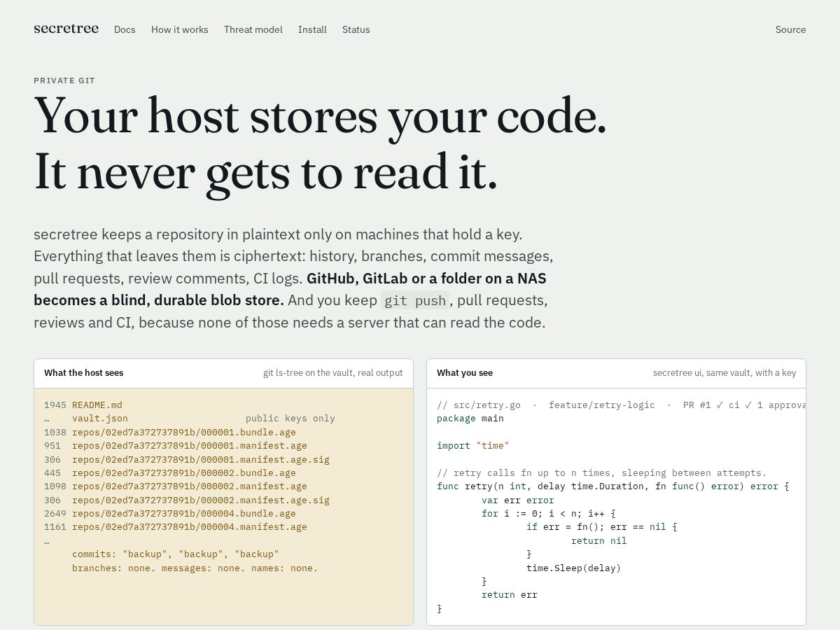Click the 'for i := 0; i < n' line

point(549,513)
